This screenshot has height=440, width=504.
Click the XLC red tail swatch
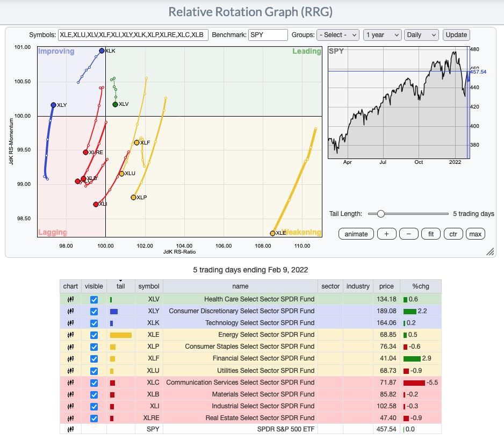click(112, 383)
